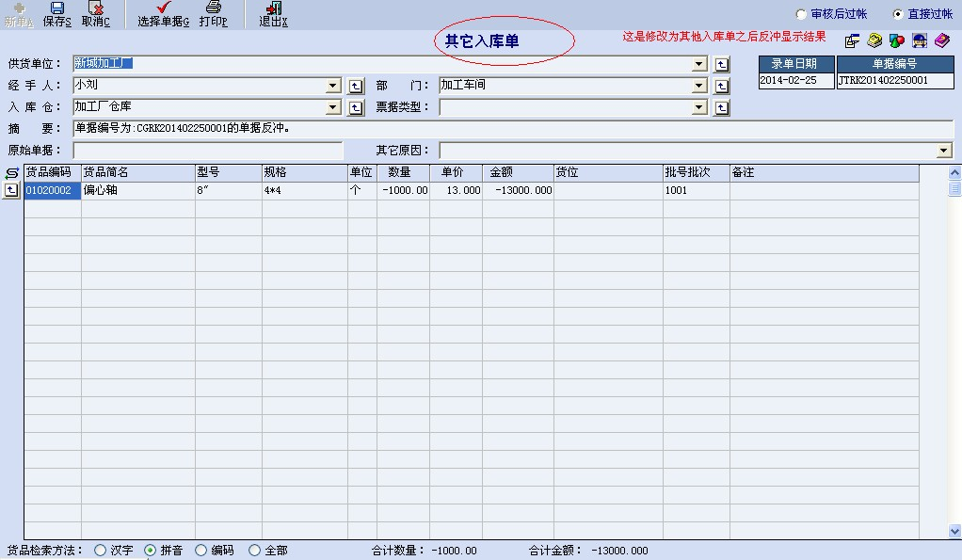
Task: Click the lookup button beside 经手人 field
Action: click(356, 86)
